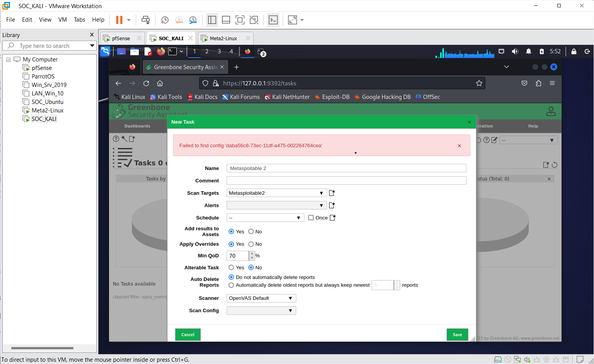Open the Alerts dropdown
Screen dimensions: 594x364
277,205
